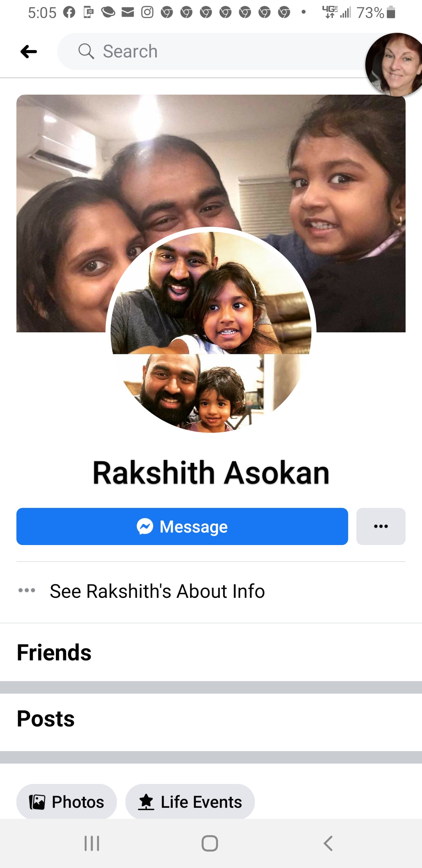The width and height of the screenshot is (422, 868).
Task: Tap the Android home button
Action: click(210, 843)
